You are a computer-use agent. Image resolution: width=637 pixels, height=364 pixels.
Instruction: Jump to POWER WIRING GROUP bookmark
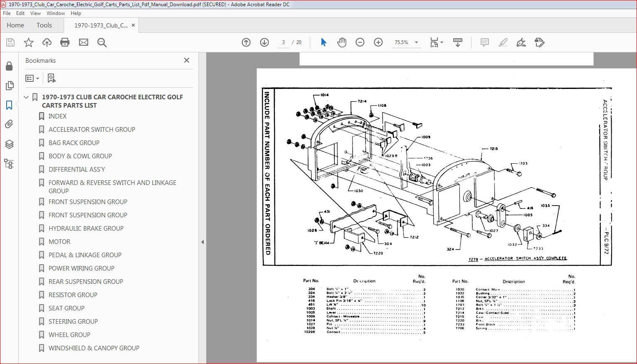[x=81, y=268]
